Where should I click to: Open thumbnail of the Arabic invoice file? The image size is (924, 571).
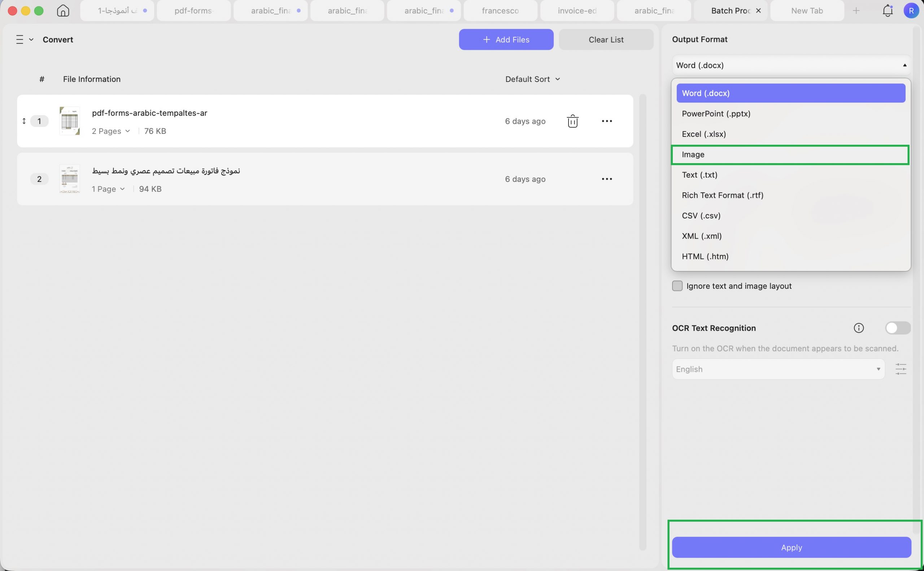coord(69,179)
